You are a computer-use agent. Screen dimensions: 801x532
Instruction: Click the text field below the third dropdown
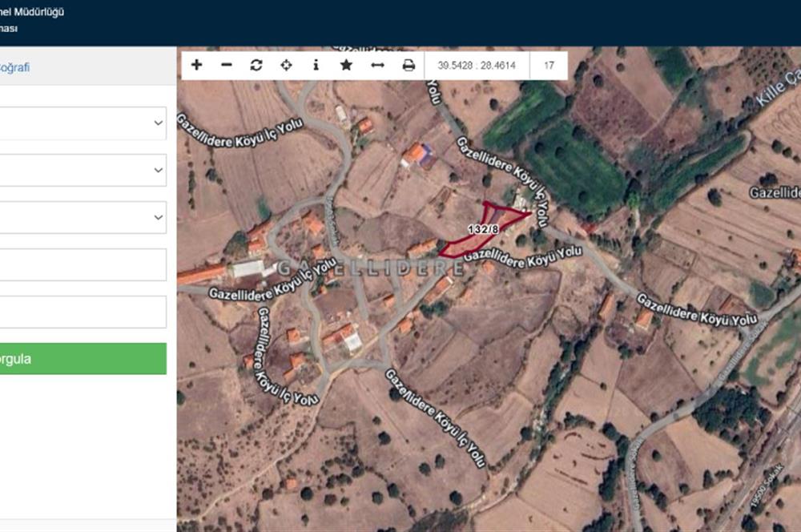(x=82, y=264)
